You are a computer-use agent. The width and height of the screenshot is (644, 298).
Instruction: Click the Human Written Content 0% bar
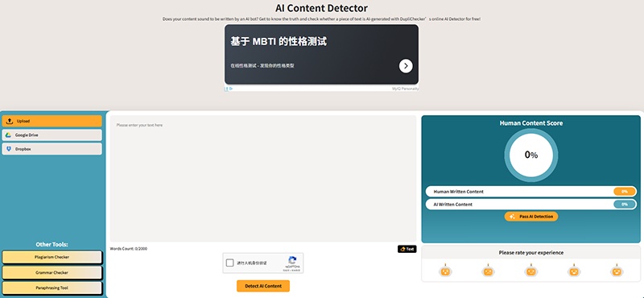tap(531, 192)
